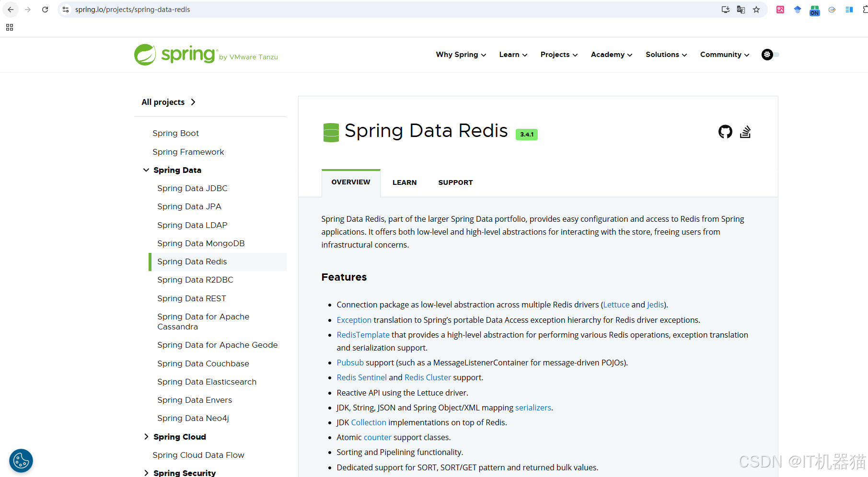The image size is (868, 477).
Task: Open the Exception translation link
Action: tap(354, 320)
